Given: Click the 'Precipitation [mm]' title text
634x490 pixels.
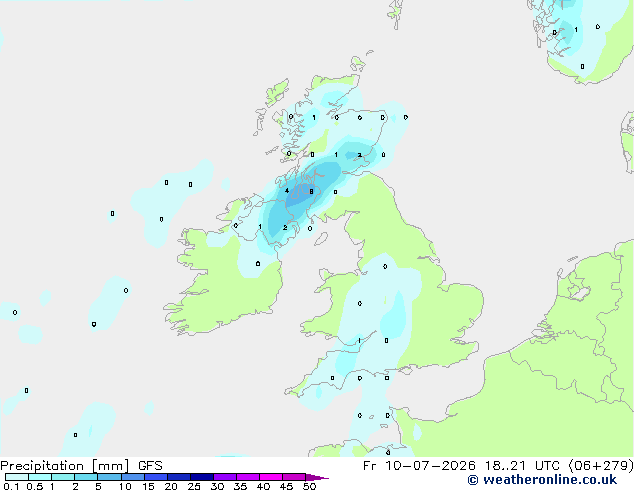Looking at the screenshot, I should 65,466.
